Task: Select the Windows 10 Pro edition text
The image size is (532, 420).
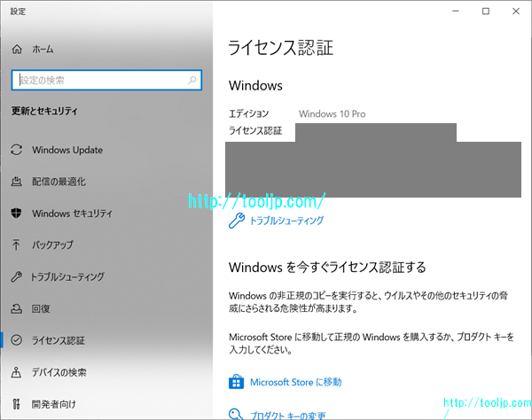Action: click(332, 114)
